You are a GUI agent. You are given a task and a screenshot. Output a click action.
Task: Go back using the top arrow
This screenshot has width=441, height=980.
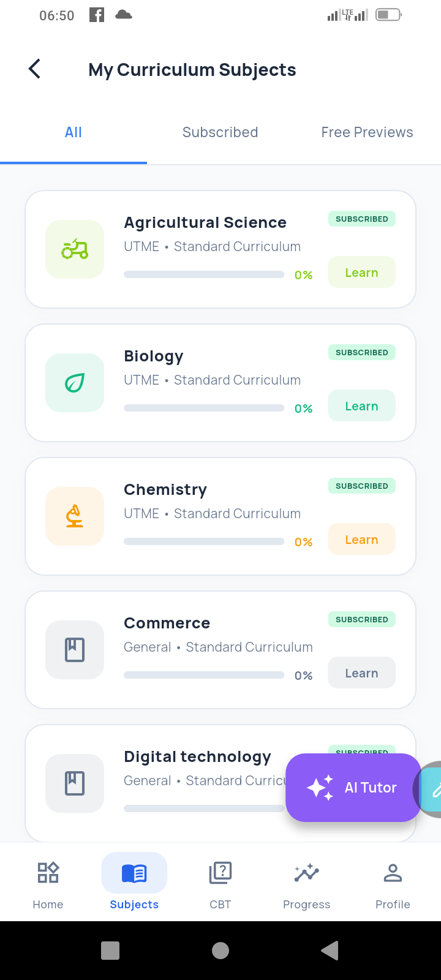pyautogui.click(x=35, y=69)
